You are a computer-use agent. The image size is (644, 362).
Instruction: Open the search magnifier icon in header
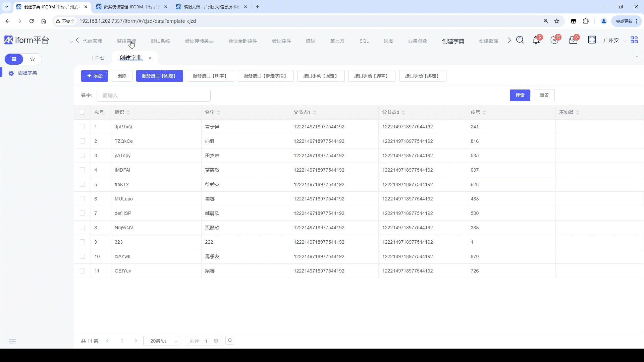click(x=520, y=40)
